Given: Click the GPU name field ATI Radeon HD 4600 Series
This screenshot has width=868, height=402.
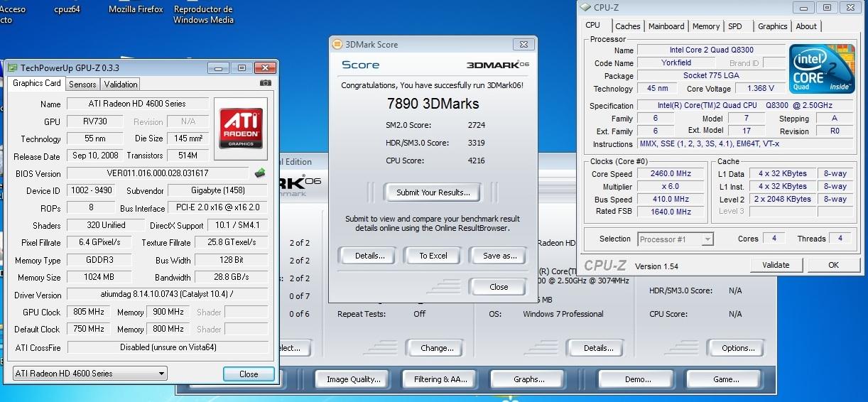Looking at the screenshot, I should click(x=137, y=104).
